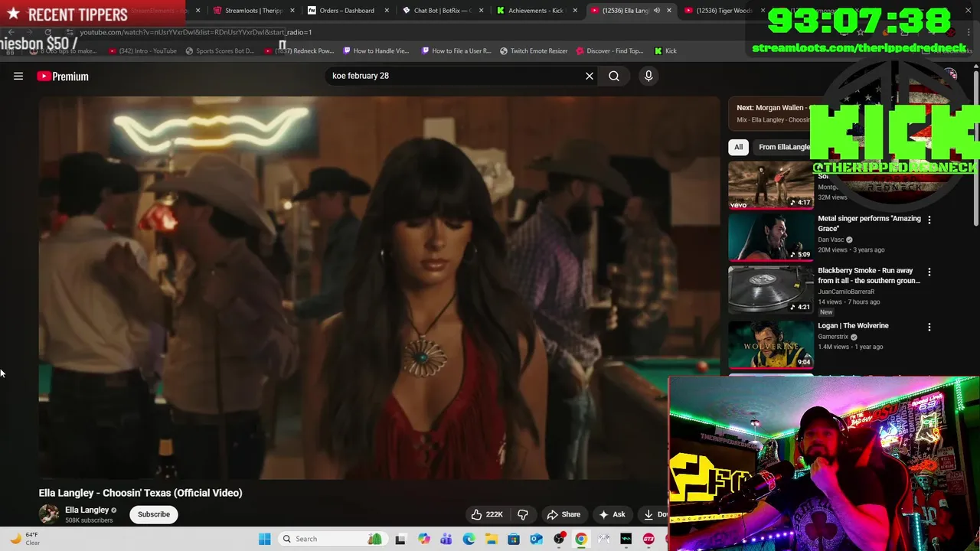Screen dimensions: 980x551
Task: Click the browser address bar URL
Action: pyautogui.click(x=196, y=32)
